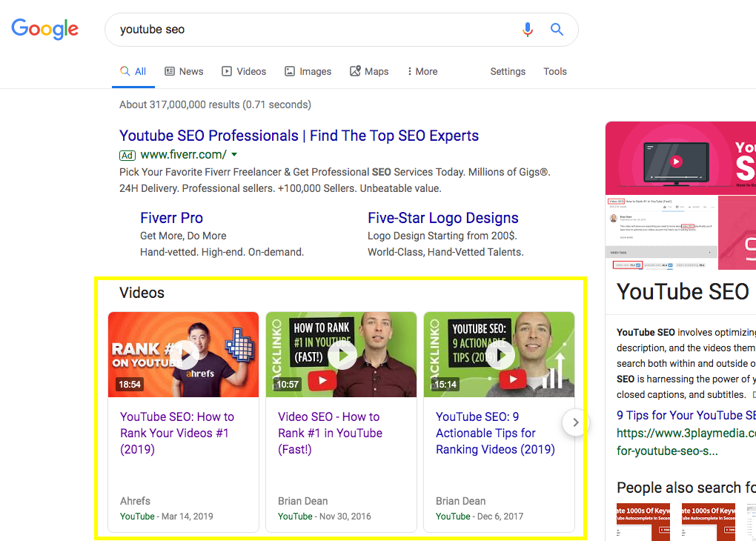Open Youtube SEO Professionals ad headline
Image resolution: width=756 pixels, height=541 pixels.
coord(299,136)
